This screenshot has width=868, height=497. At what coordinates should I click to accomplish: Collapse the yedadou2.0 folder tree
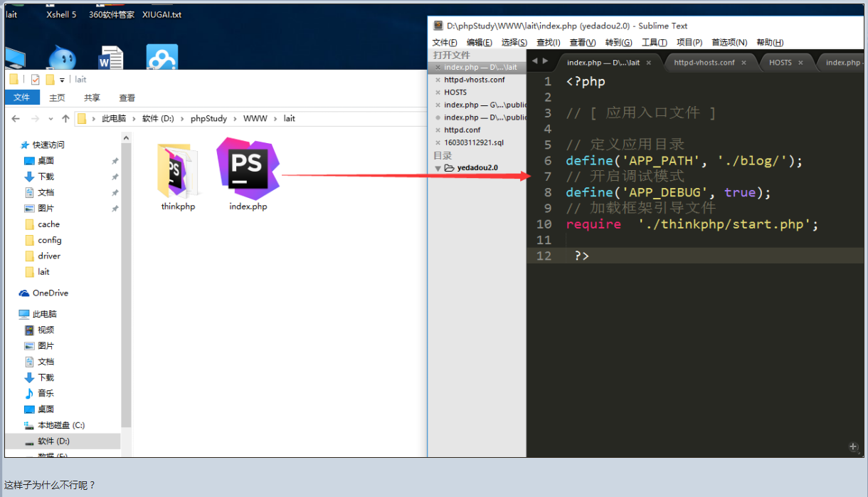pos(438,168)
